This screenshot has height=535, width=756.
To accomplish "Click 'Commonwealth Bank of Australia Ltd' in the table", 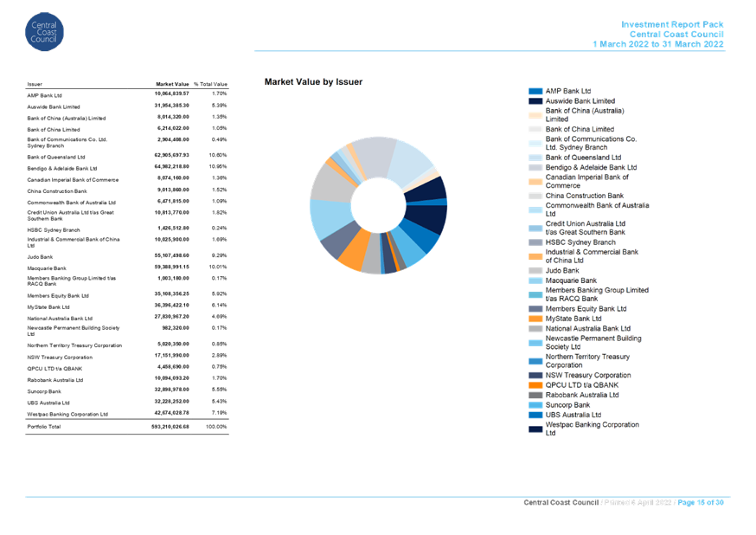I will [71, 203].
